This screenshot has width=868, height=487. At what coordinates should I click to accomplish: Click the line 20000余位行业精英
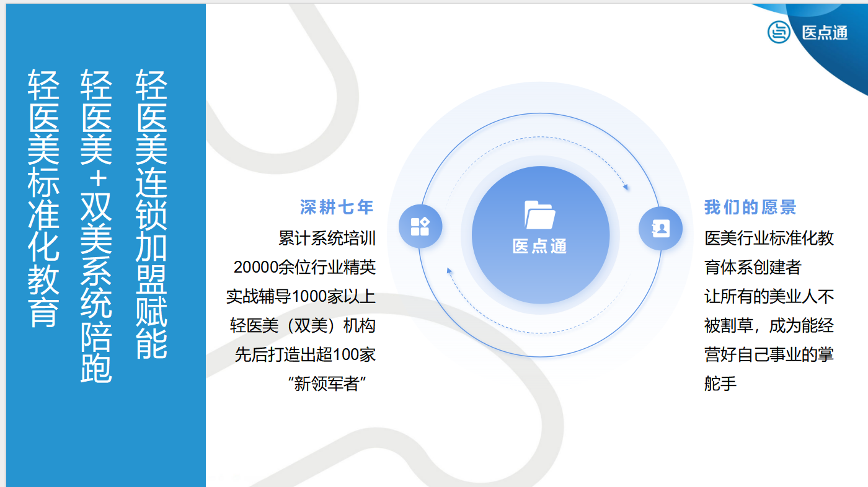pyautogui.click(x=305, y=267)
